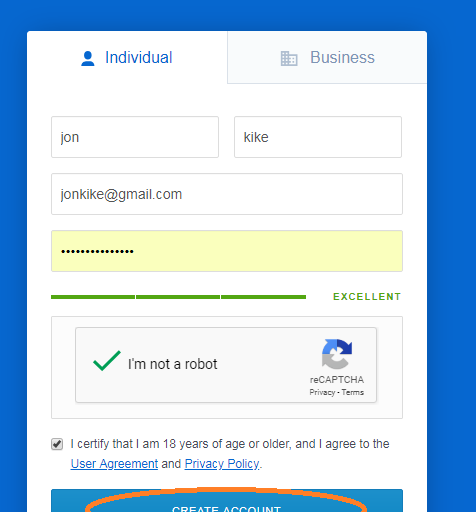
Task: Click the reCAPTCHA logo icon
Action: click(x=337, y=354)
